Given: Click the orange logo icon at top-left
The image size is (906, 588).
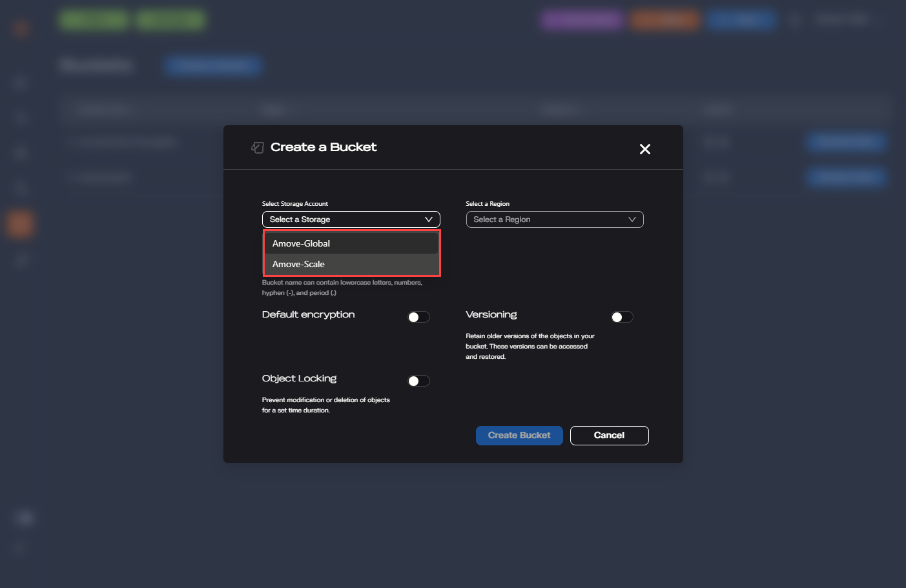Looking at the screenshot, I should (21, 28).
